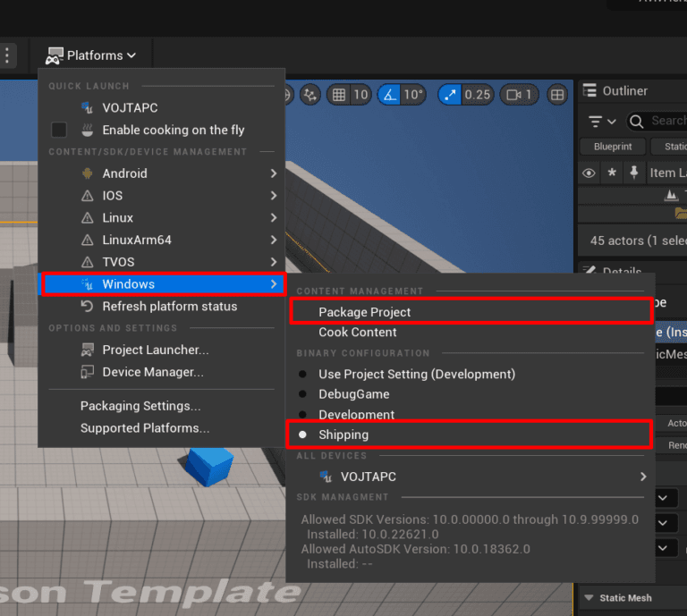
Task: Change grid snap value 10
Action: pyautogui.click(x=360, y=95)
